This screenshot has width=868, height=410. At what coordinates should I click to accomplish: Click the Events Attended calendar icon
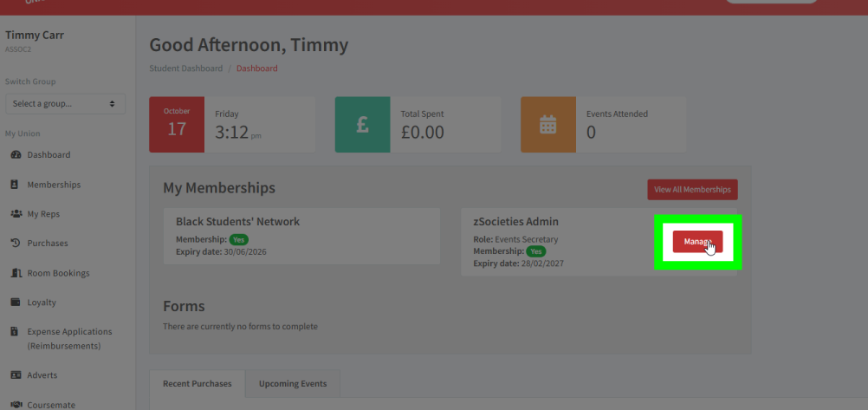click(x=547, y=125)
